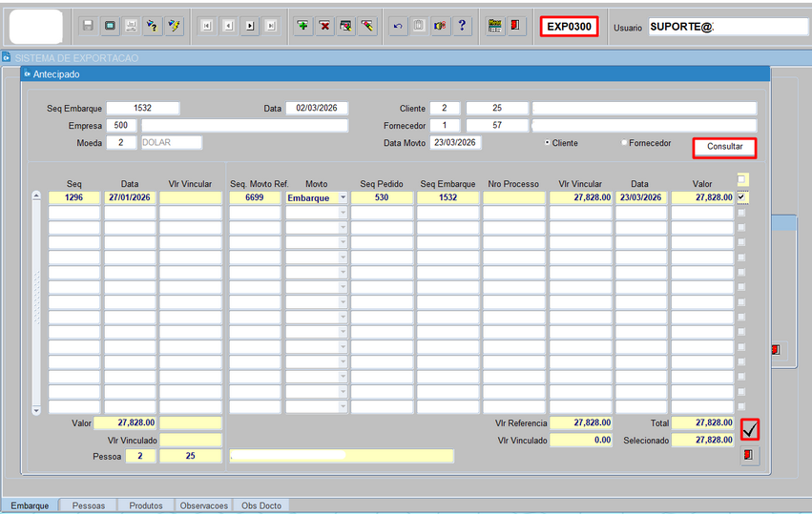Image resolution: width=812 pixels, height=514 pixels.
Task: Click the Save diskette toolbar icon
Action: click(x=88, y=26)
